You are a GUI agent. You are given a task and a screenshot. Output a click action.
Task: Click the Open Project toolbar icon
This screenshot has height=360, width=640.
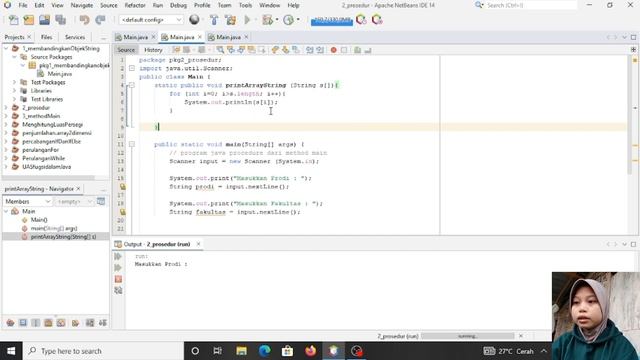(x=44, y=20)
